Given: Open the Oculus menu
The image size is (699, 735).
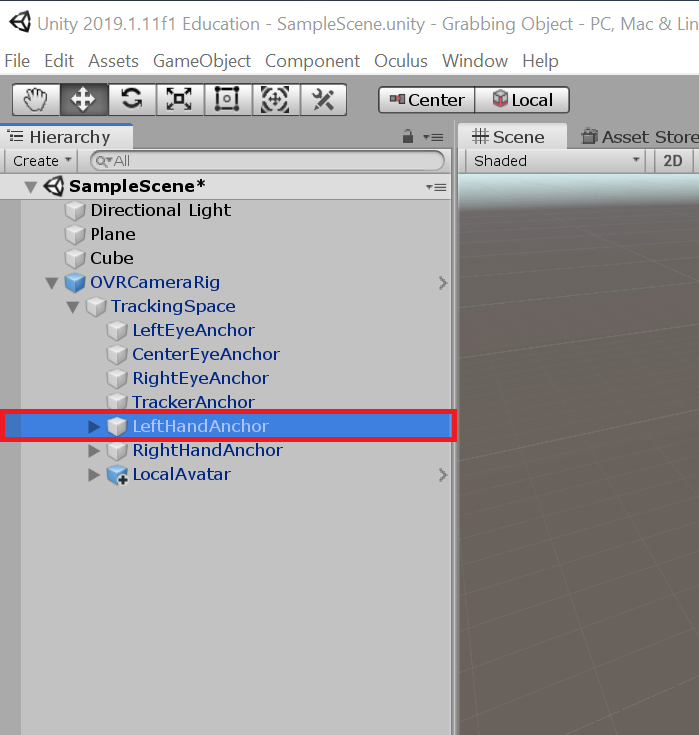Looking at the screenshot, I should click(401, 61).
